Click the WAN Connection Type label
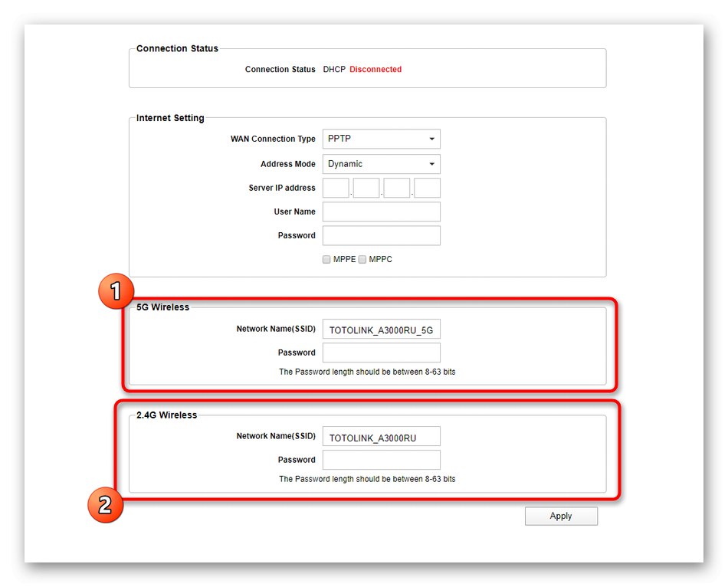 click(273, 139)
